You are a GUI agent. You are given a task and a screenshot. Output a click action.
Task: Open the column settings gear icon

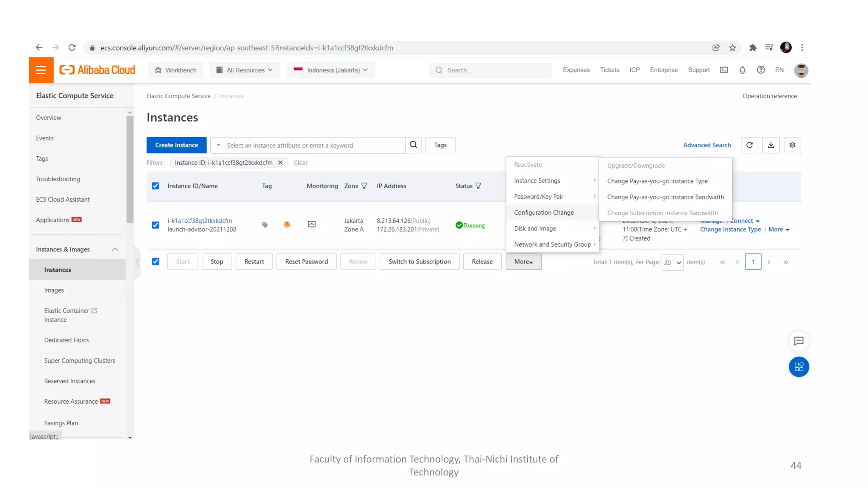792,145
